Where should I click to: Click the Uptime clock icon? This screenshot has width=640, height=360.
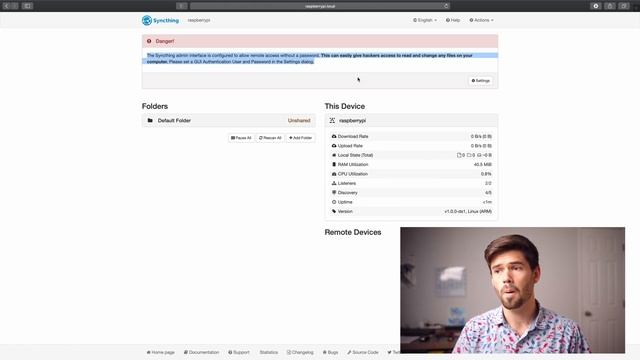[x=334, y=202]
